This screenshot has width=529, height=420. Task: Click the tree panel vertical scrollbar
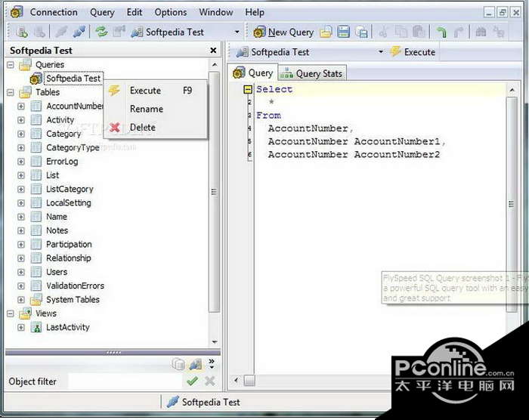coord(214,192)
